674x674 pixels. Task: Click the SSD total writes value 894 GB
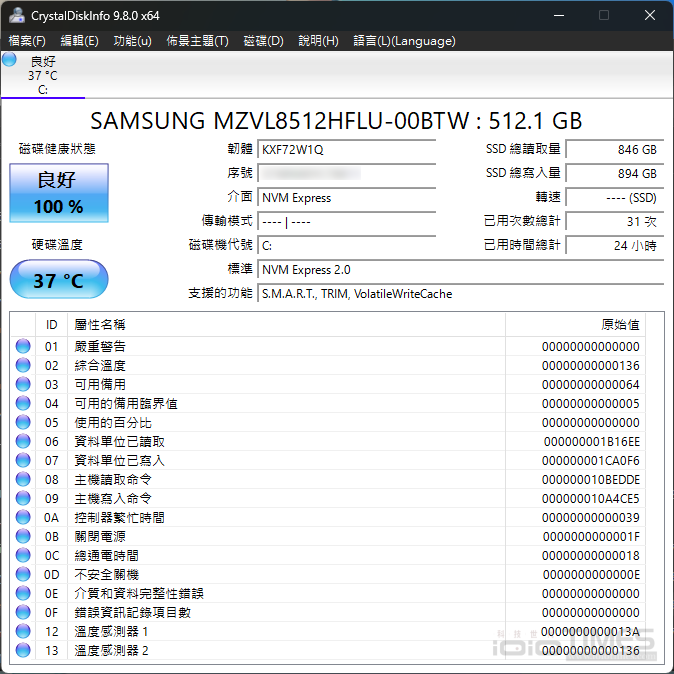point(615,174)
